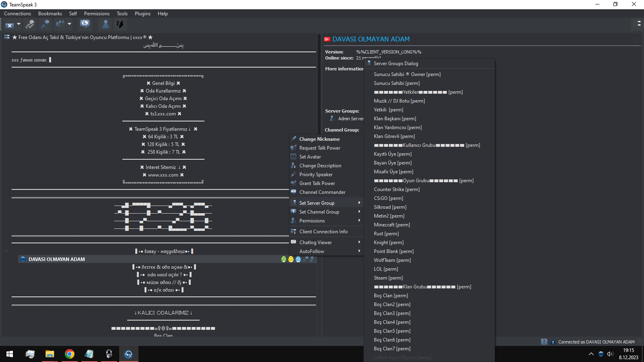644x362 pixels.
Task: Toggle speaker mute in the toolbar
Action: [60, 24]
